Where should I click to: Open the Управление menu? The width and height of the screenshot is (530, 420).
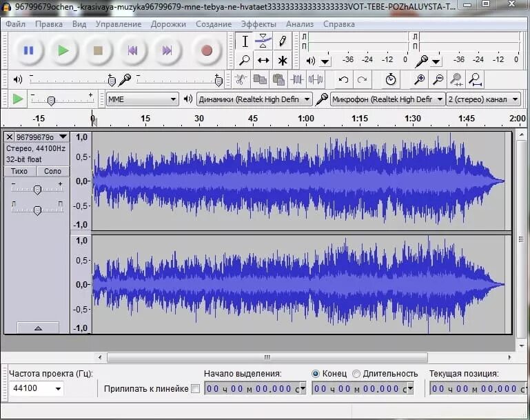[119, 24]
